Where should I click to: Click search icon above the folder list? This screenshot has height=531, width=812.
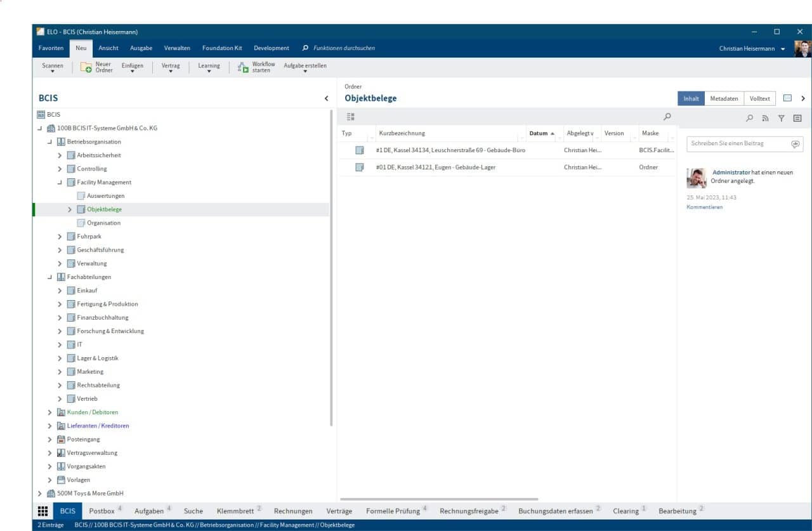click(667, 117)
